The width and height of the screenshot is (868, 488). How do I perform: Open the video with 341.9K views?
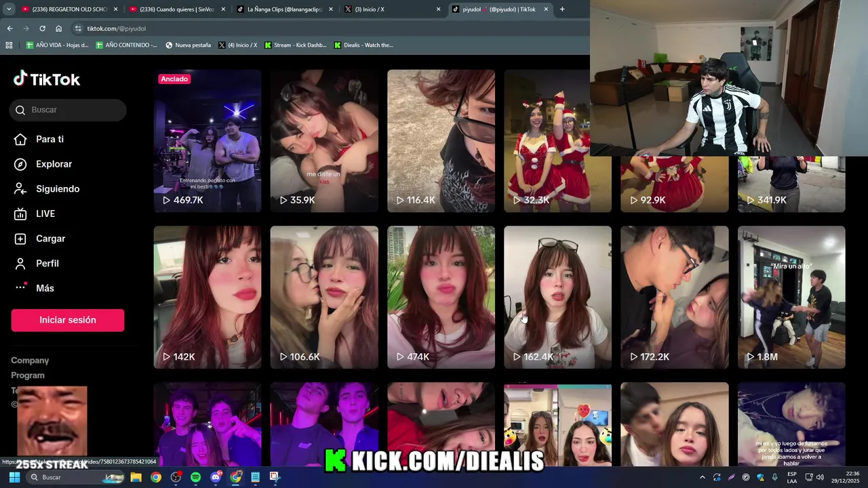(791, 184)
